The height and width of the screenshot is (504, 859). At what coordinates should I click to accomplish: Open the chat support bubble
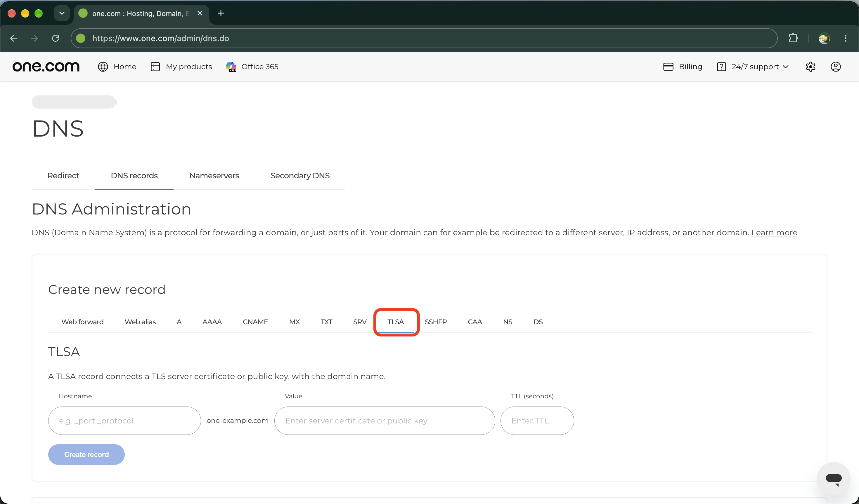pyautogui.click(x=833, y=478)
